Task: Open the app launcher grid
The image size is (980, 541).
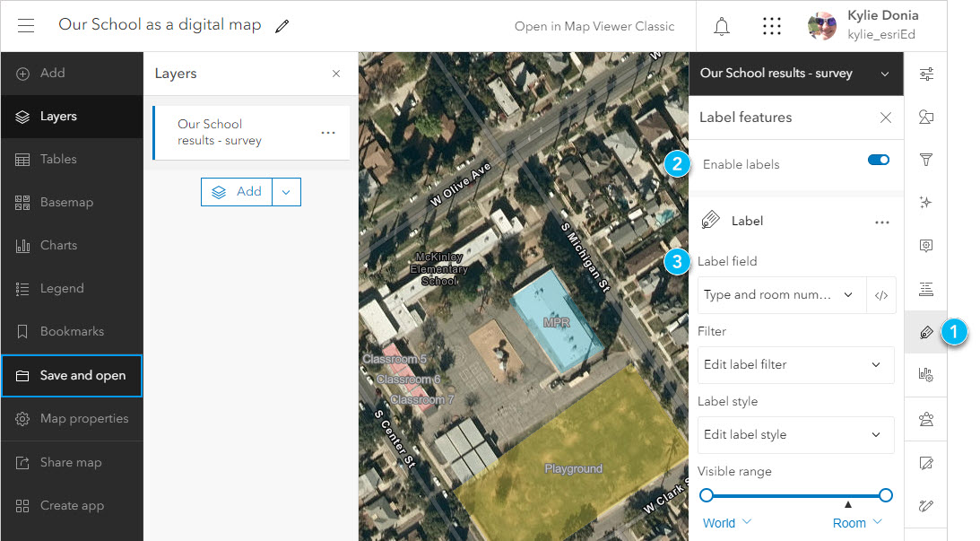Action: pos(772,26)
